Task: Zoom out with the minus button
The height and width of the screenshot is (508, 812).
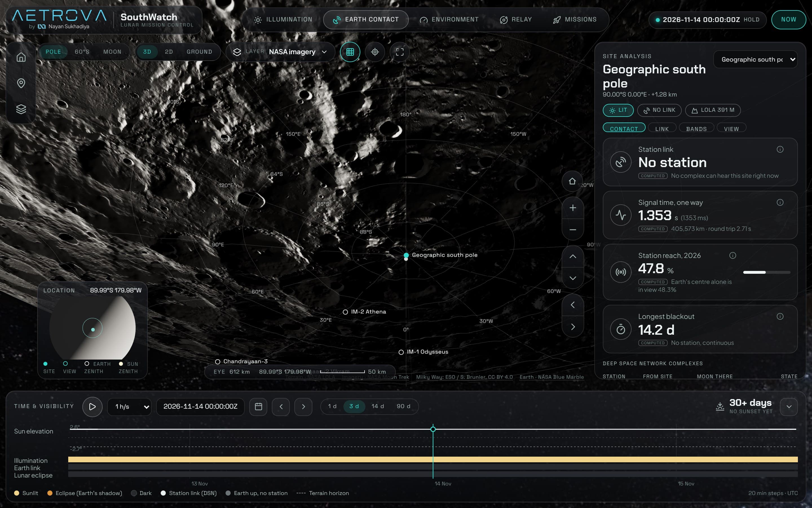Action: [x=573, y=229]
